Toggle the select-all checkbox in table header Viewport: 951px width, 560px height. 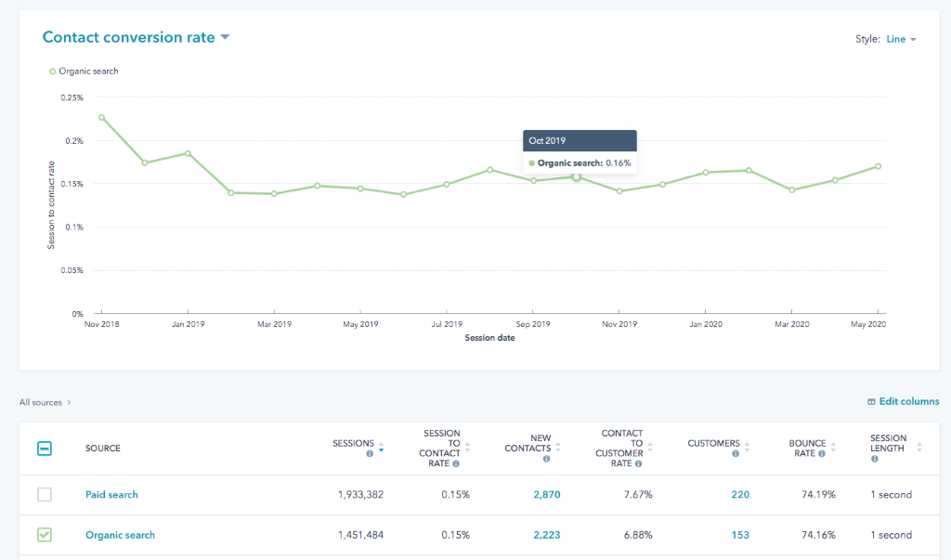click(x=45, y=449)
